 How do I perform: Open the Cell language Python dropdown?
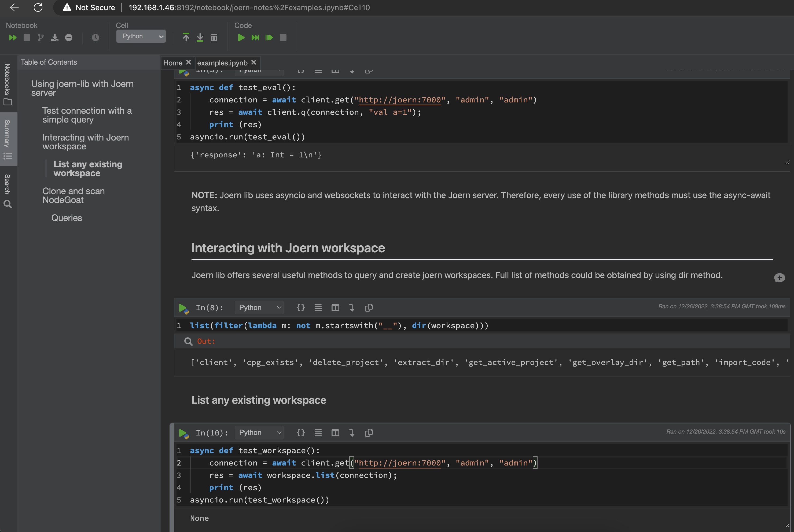pyautogui.click(x=141, y=36)
